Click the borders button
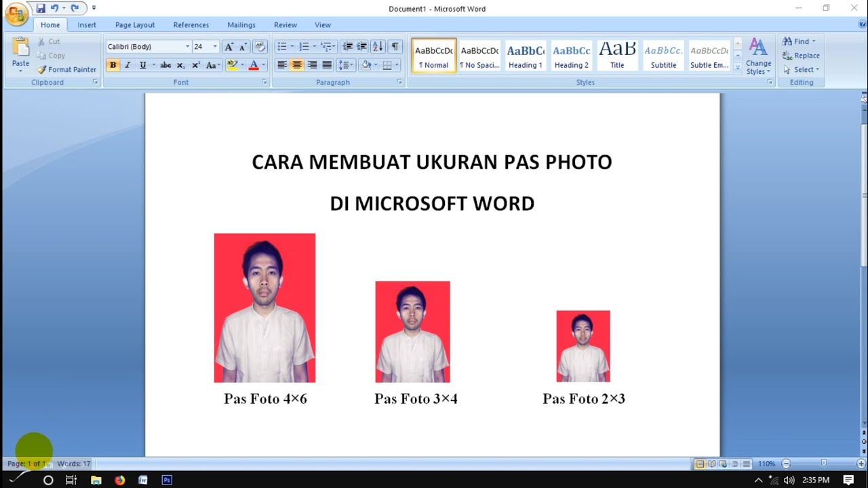The width and height of the screenshot is (868, 488). click(x=387, y=65)
